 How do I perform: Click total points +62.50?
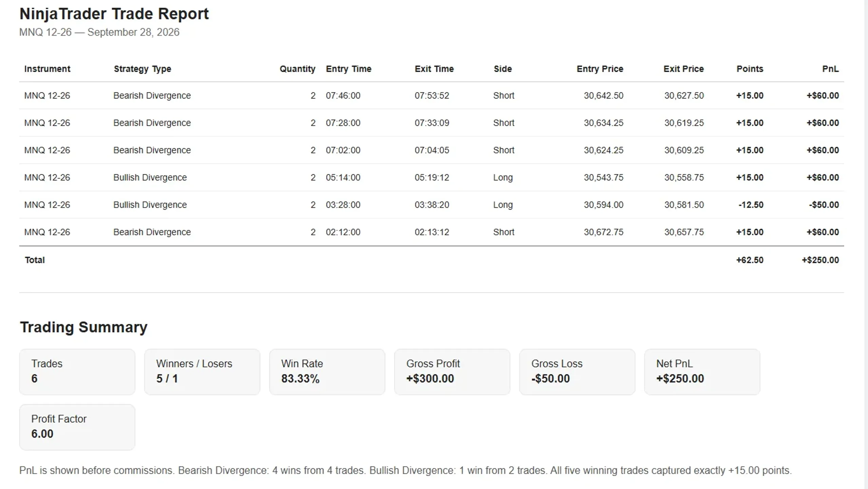pyautogui.click(x=750, y=260)
